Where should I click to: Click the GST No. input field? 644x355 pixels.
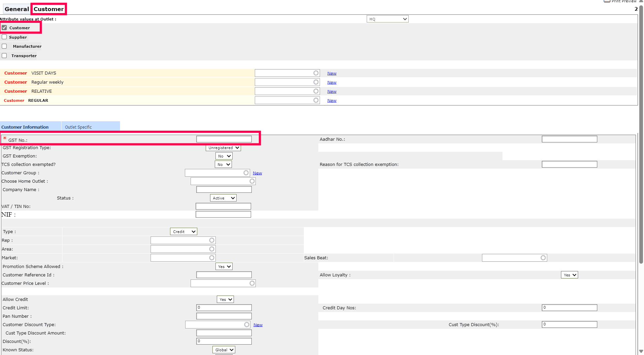224,139
